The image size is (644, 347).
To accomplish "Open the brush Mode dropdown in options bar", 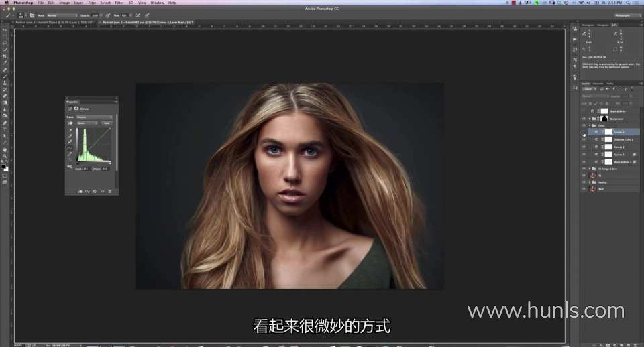I will pyautogui.click(x=62, y=15).
